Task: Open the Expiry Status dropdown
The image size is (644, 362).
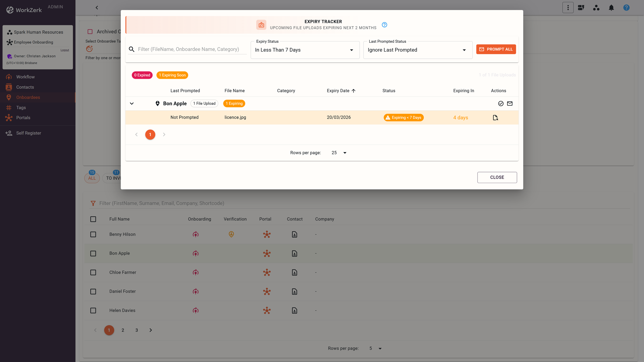Action: [x=305, y=50]
